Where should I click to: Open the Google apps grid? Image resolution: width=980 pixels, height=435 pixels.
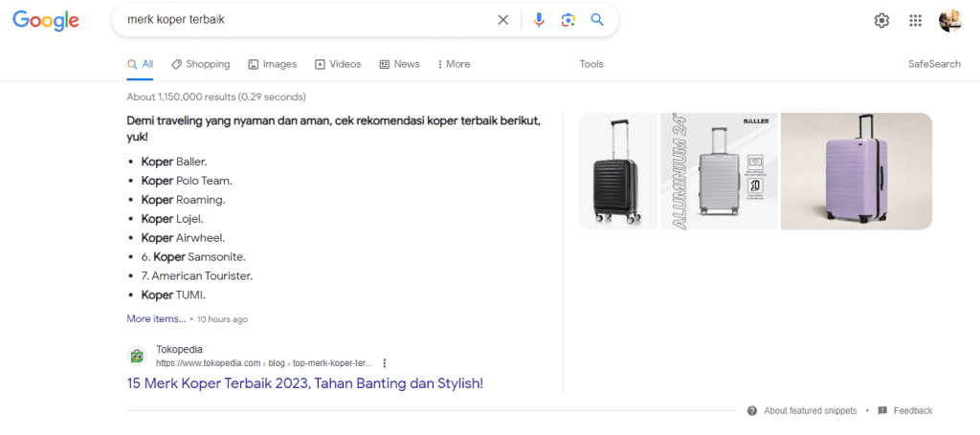pos(915,21)
